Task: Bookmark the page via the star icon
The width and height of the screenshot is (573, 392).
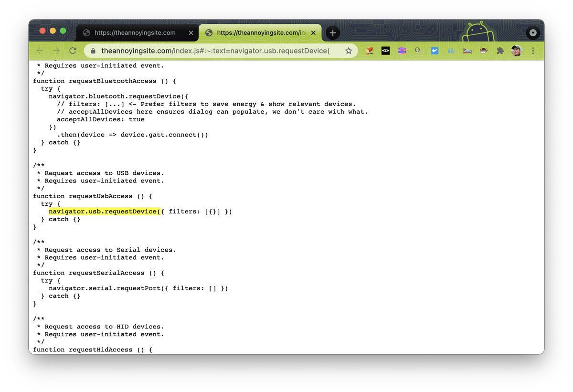Action: (349, 50)
